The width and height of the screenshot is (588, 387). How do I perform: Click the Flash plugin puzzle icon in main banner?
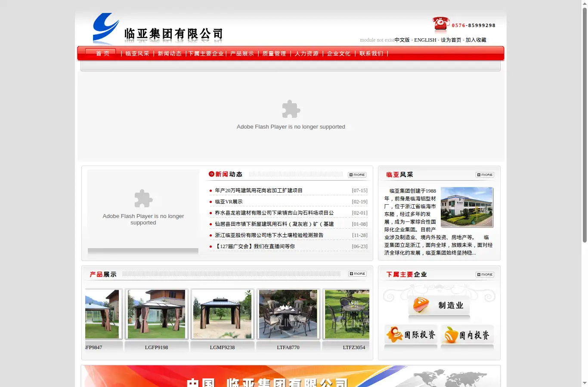(x=291, y=109)
